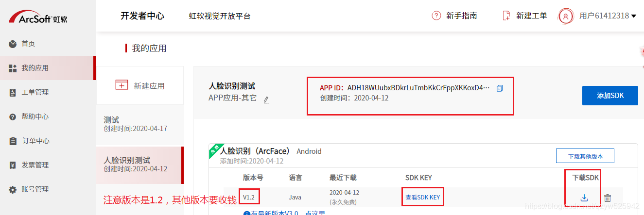Click the Java language cell
The image size is (644, 215).
pyautogui.click(x=296, y=197)
